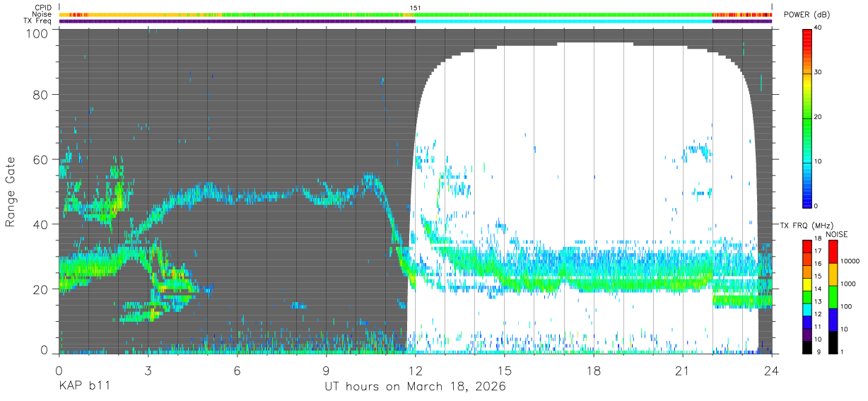Select the 10 dB tick on the power colorbar
Viewport: 868px width, 401px height.
pyautogui.click(x=819, y=162)
